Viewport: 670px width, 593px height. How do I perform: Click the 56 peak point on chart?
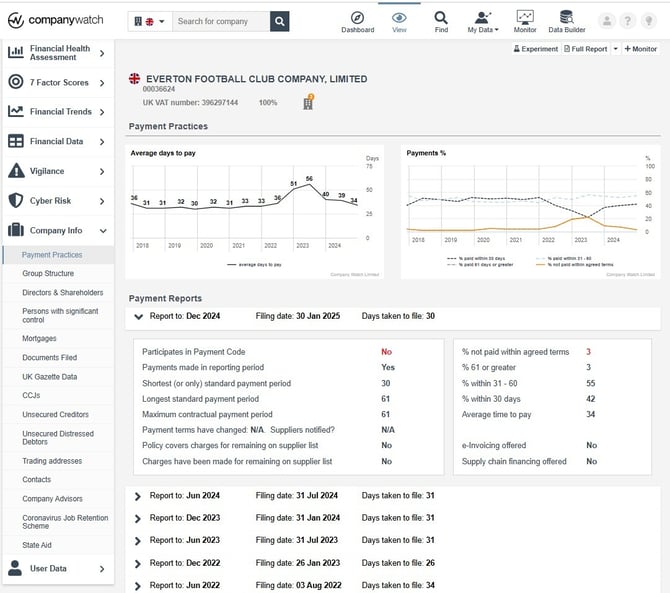(309, 184)
